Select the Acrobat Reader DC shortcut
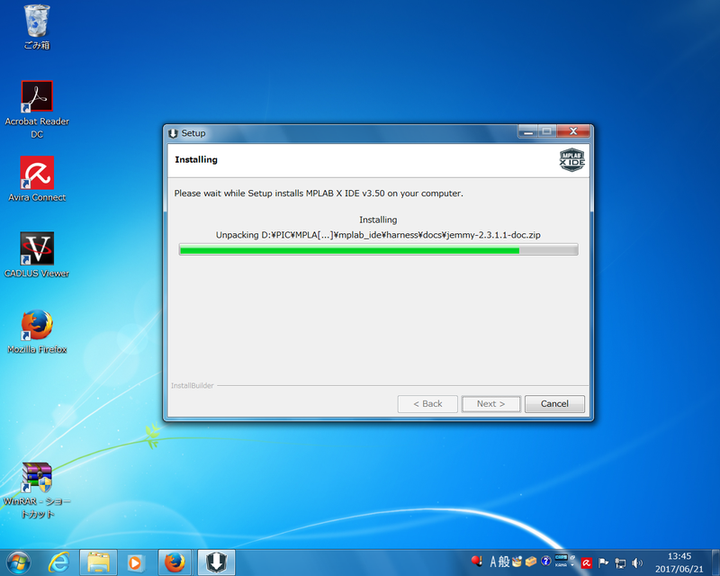The width and height of the screenshot is (720, 576). [37, 98]
